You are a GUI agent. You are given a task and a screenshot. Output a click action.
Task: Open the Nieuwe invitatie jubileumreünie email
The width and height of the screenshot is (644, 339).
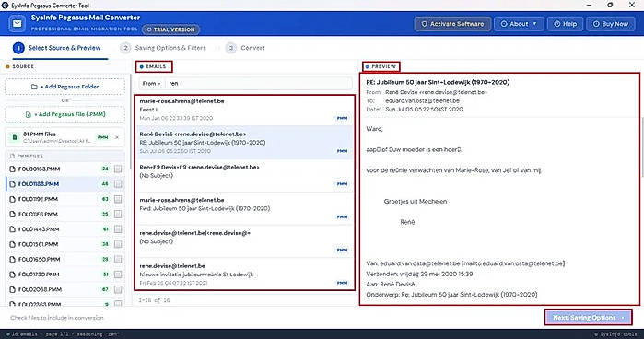point(245,274)
